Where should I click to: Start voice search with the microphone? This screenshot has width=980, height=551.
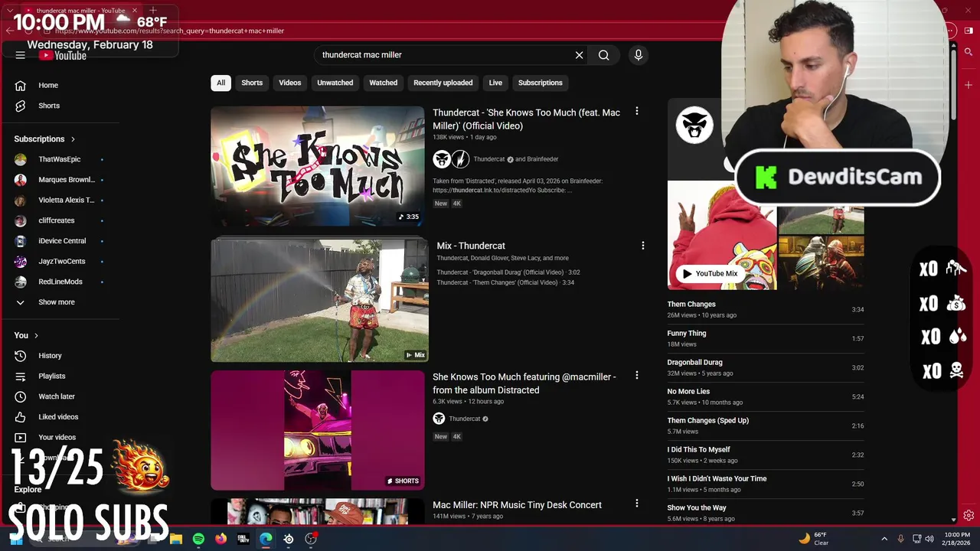pyautogui.click(x=638, y=55)
